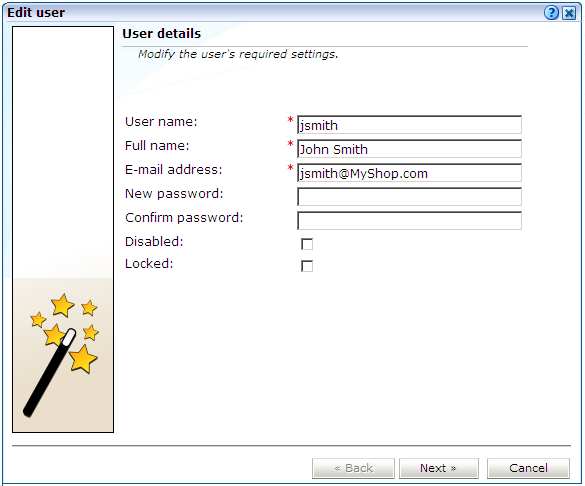Select the Full name field with John Smith

click(409, 149)
